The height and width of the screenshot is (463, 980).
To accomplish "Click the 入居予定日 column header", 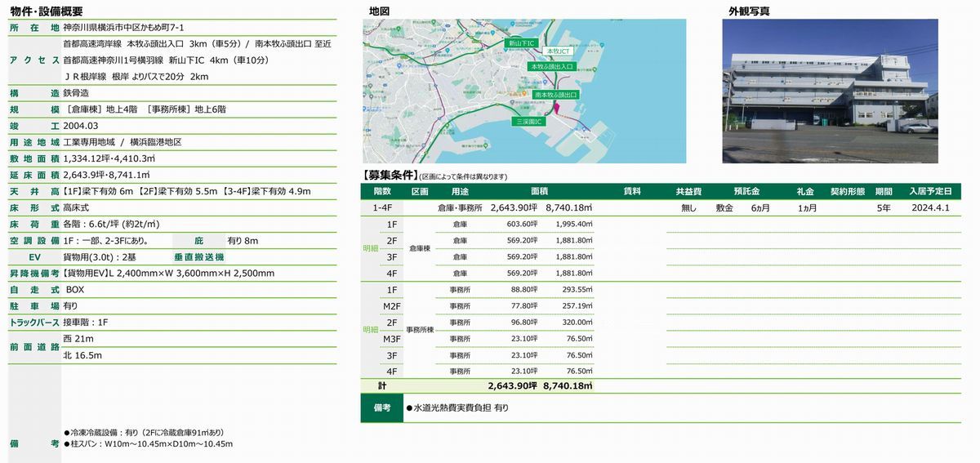I will coord(932,191).
